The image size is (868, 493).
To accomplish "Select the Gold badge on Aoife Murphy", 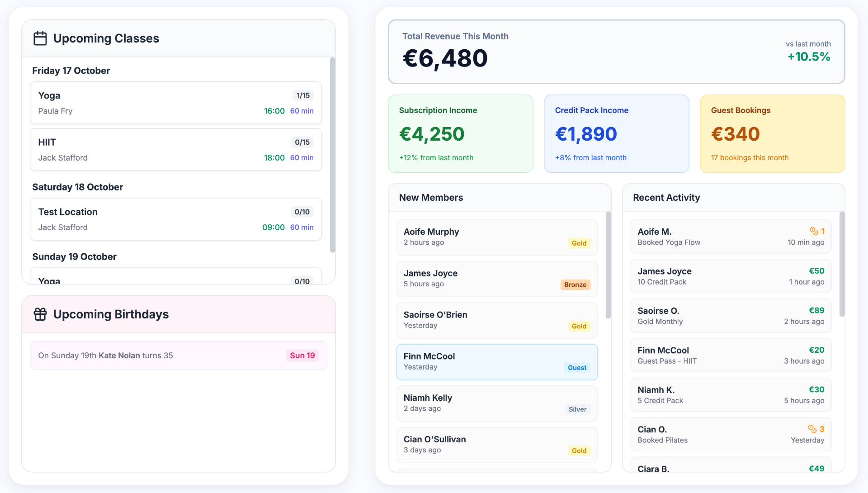I will tap(579, 243).
